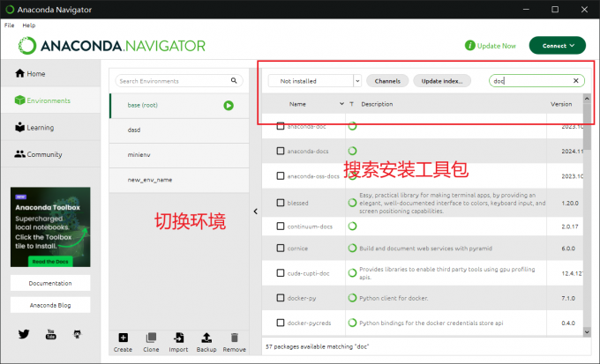Select the base (root) environment
This screenshot has height=364, width=600.
(179, 105)
